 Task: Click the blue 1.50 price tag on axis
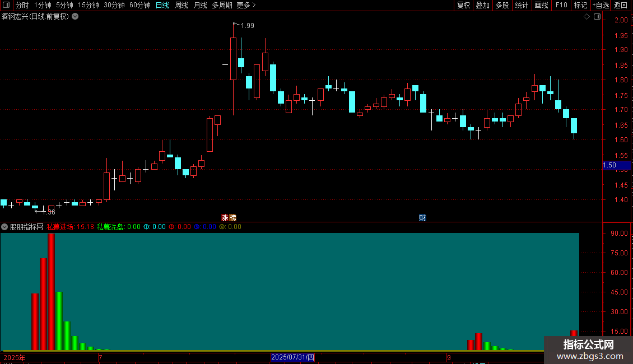pyautogui.click(x=616, y=165)
